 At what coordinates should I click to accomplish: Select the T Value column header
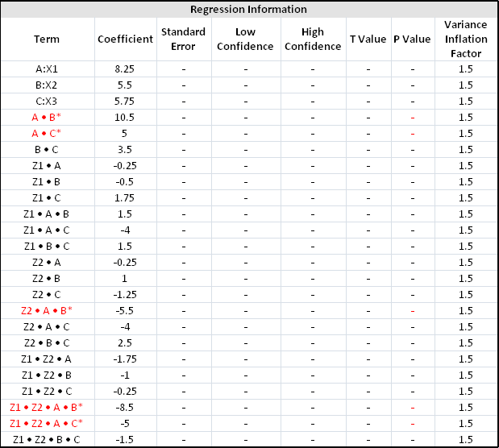(x=368, y=39)
